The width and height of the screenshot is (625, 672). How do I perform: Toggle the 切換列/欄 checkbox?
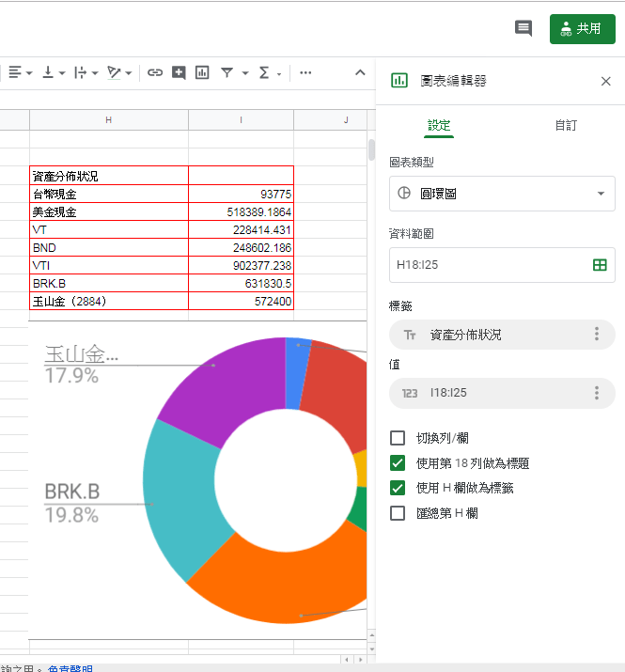coord(398,438)
